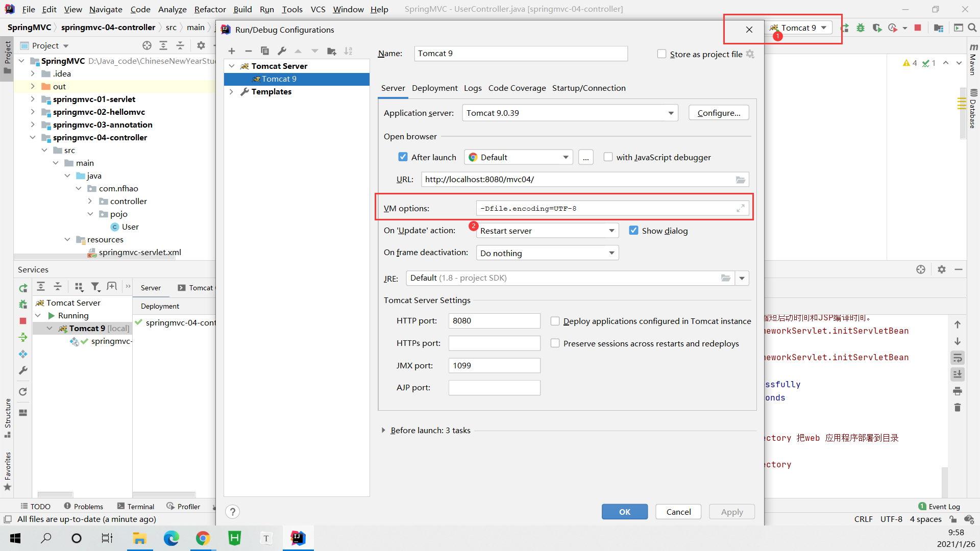Click Deploy All arrow icon in Services
This screenshot has height=551, width=980.
point(23,337)
